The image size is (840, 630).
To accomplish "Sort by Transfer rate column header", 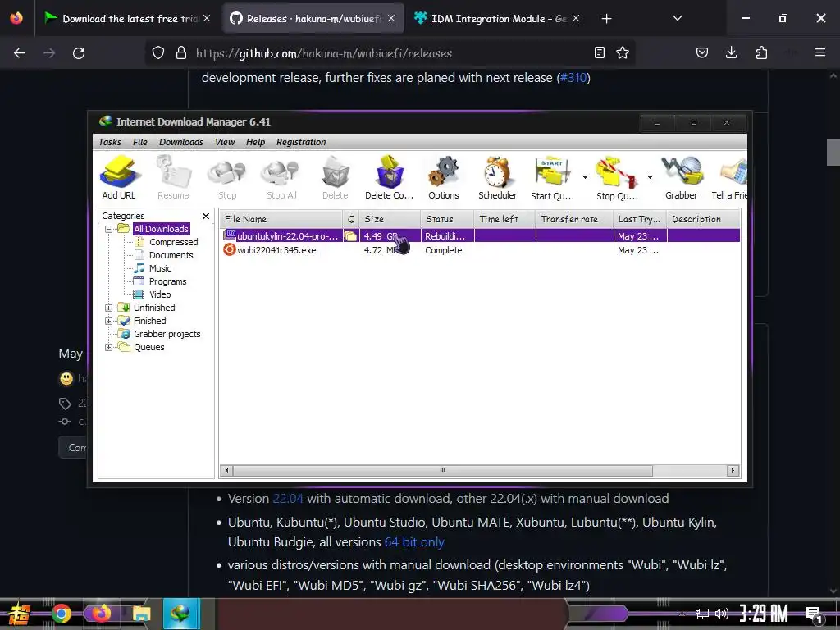I will [x=574, y=219].
